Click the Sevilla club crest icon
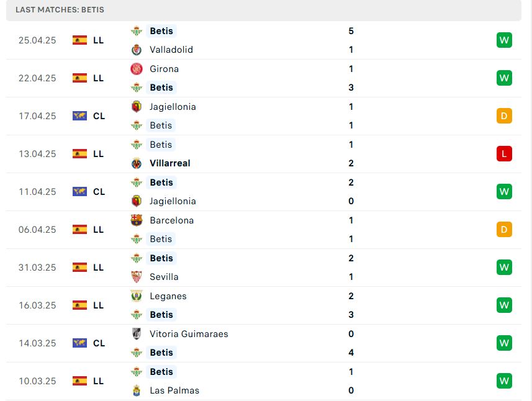 tap(137, 277)
